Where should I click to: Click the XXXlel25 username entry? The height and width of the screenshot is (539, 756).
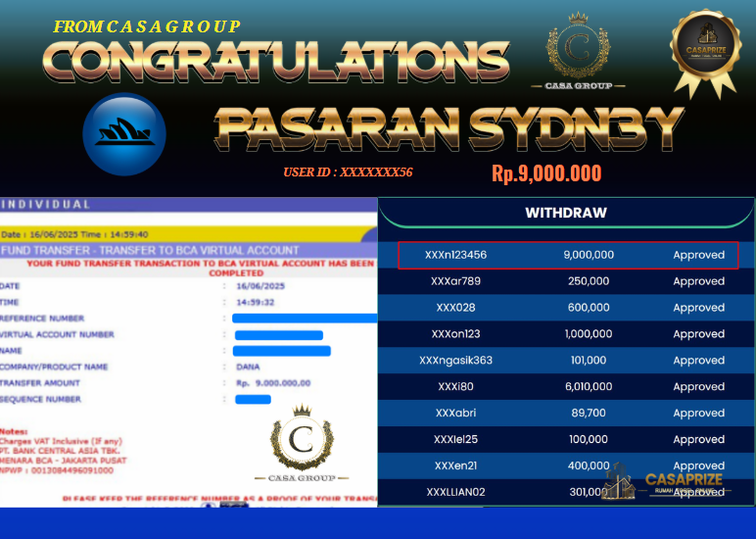[x=455, y=440]
